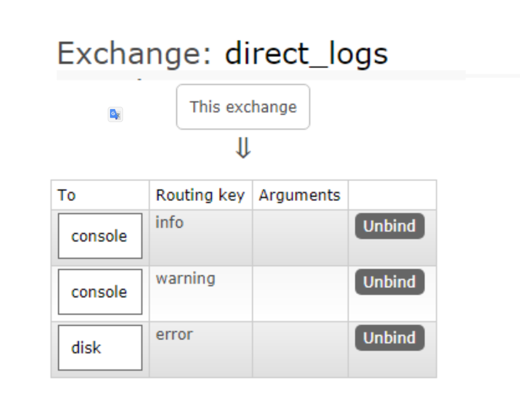Open the disk queue link

[x=100, y=348]
